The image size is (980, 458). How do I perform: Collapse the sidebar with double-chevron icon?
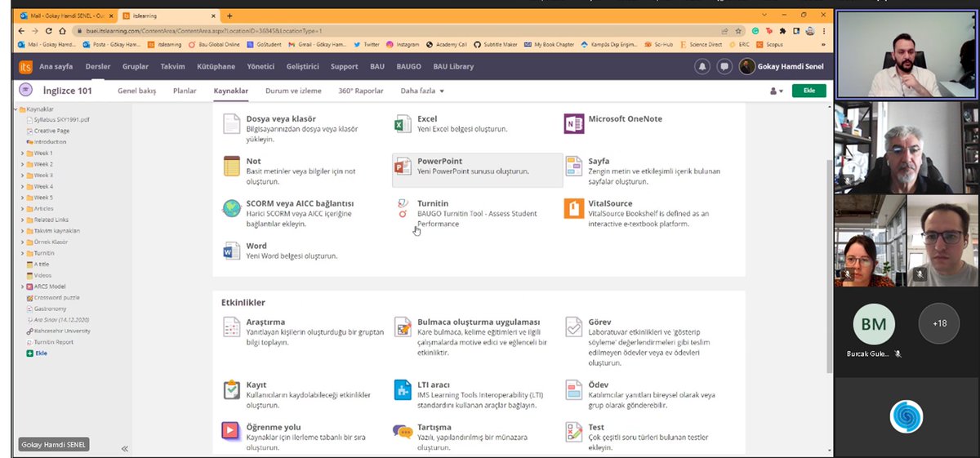coord(125,448)
